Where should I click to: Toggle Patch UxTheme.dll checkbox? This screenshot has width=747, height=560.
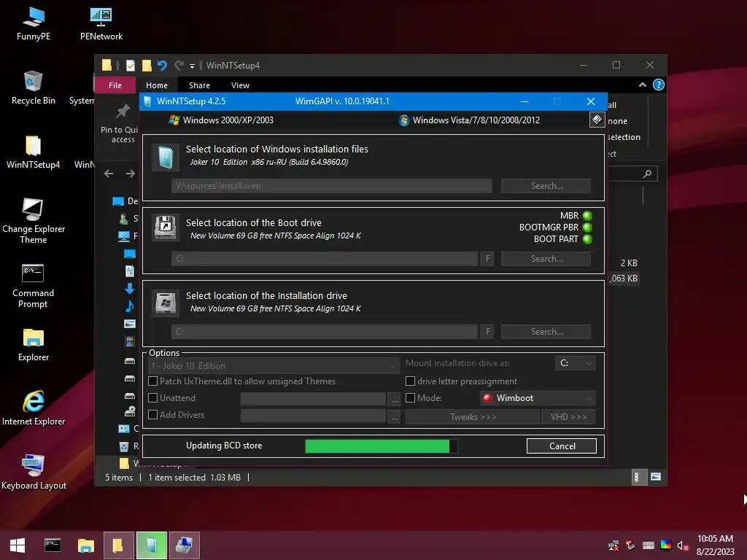[153, 381]
